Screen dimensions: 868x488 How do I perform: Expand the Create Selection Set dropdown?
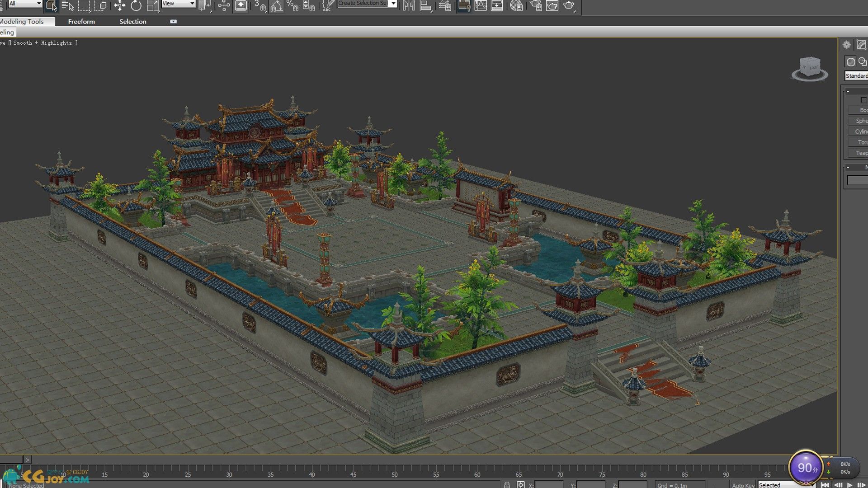click(x=393, y=4)
